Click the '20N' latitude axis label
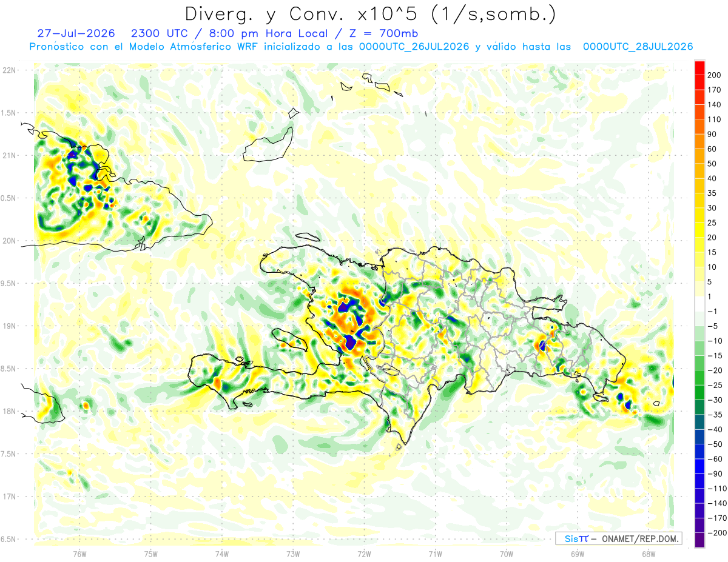This screenshot has width=728, height=562. [9, 241]
